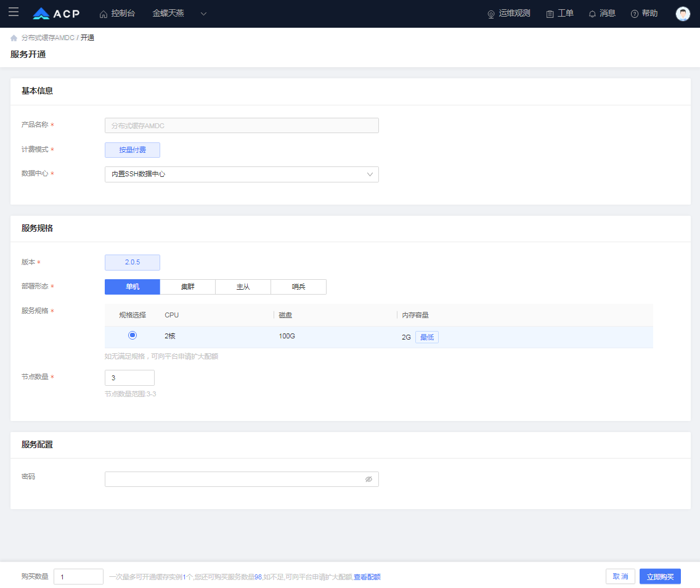
Task: Click the user avatar
Action: (683, 14)
